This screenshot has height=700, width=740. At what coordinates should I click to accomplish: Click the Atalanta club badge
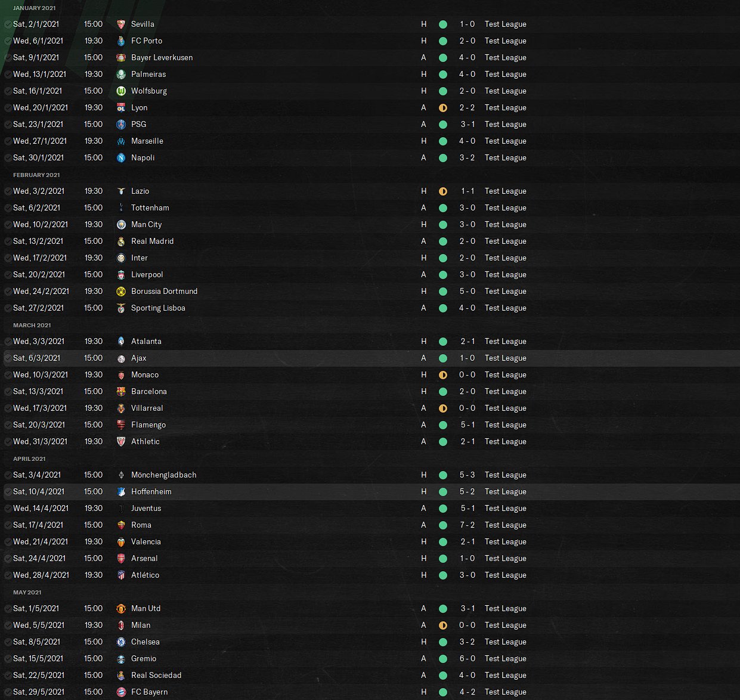121,342
